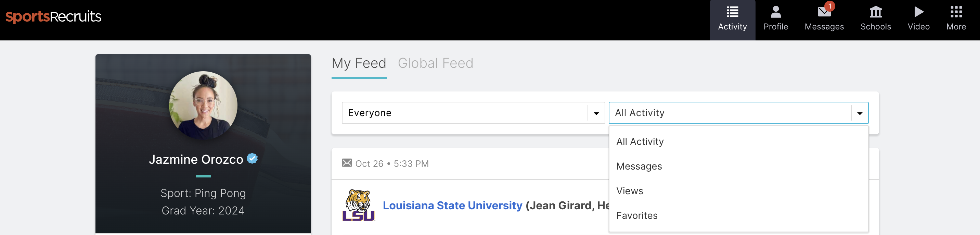Switch to the Global Feed tab

click(435, 63)
